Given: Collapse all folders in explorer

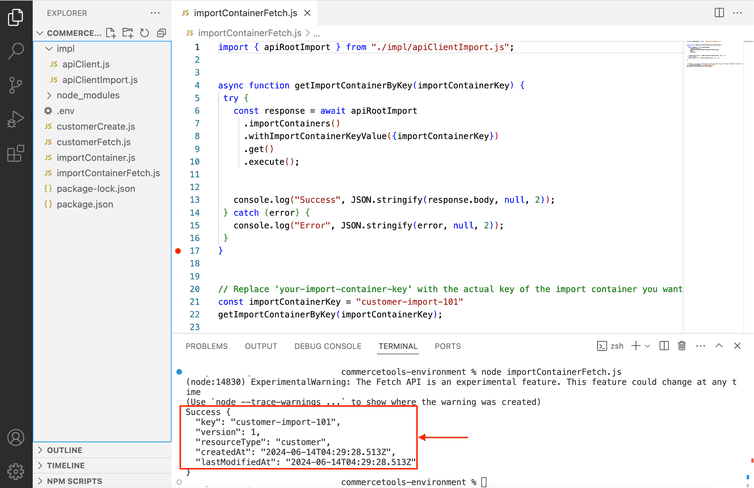Looking at the screenshot, I should (x=161, y=33).
